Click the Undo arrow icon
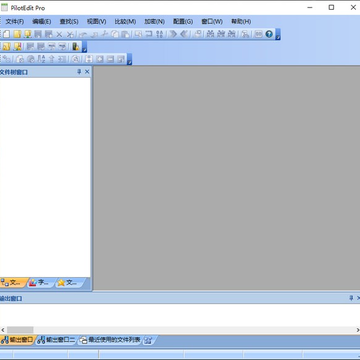This screenshot has height=360, width=360. [x=83, y=34]
